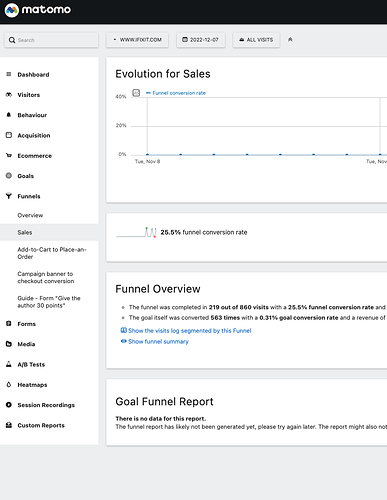The image size is (387, 500).
Task: Expand the Media menu
Action: pos(26,344)
